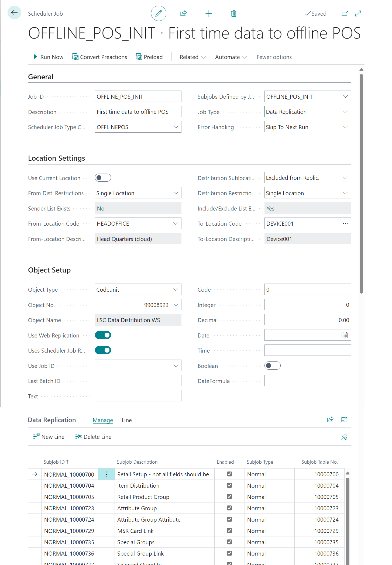Viewport: 392px width, 565px height.
Task: Open page in new window icon
Action: 345,13
